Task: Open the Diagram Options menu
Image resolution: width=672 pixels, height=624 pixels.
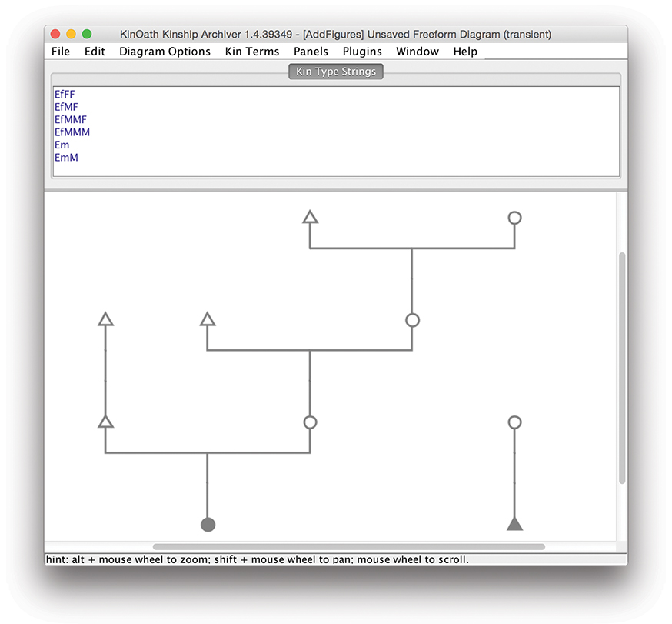Action: coord(165,52)
